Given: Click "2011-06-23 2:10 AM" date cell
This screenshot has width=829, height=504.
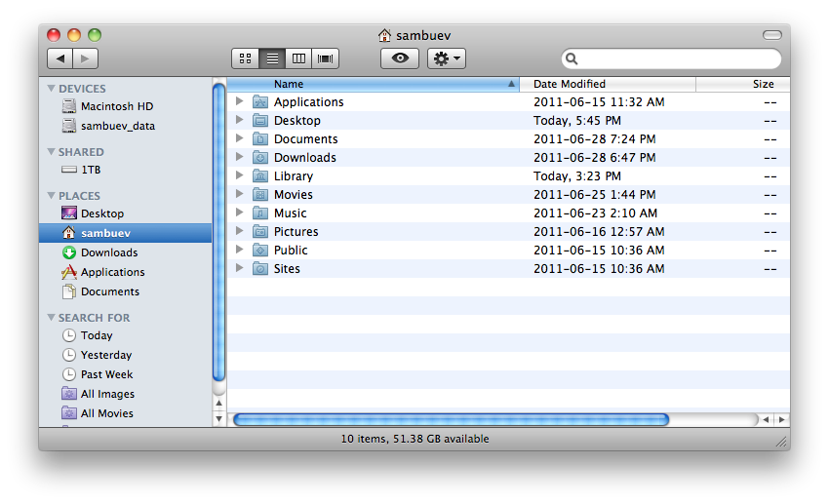Looking at the screenshot, I should (x=595, y=213).
